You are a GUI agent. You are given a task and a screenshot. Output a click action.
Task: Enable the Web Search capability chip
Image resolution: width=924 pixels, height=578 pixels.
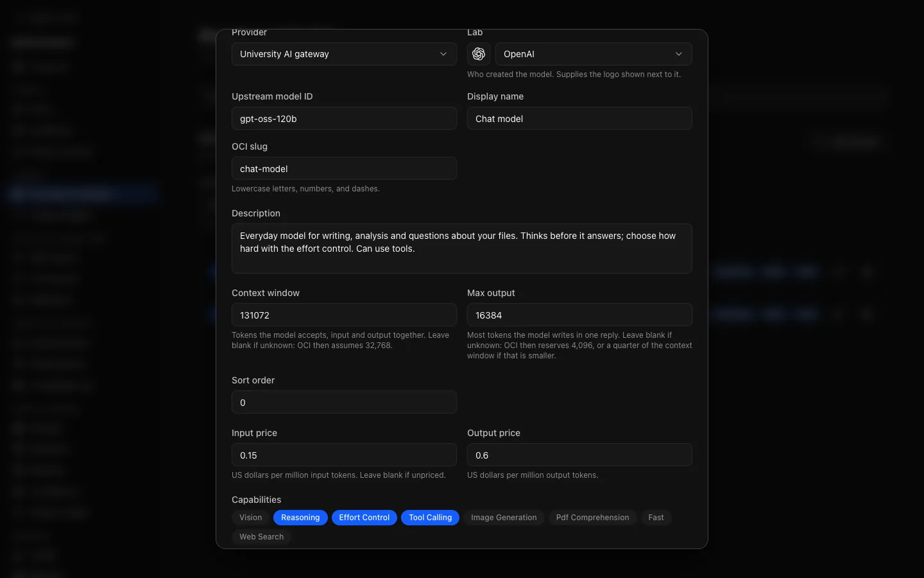click(261, 537)
